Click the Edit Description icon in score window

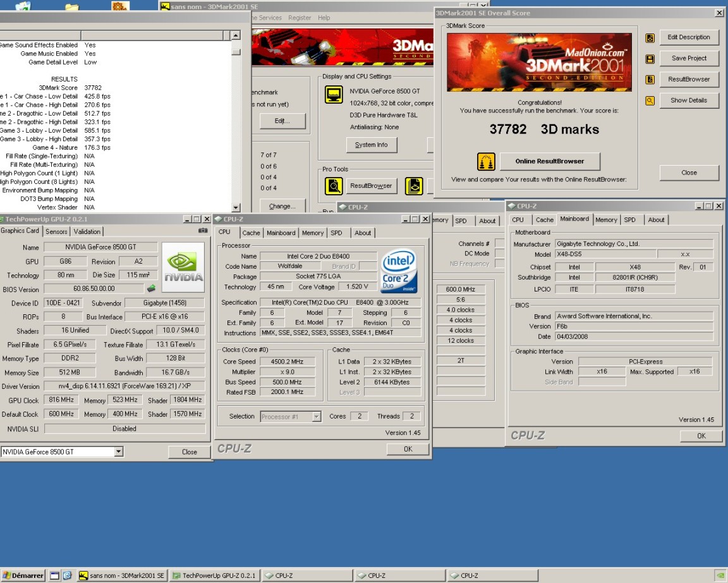click(650, 38)
